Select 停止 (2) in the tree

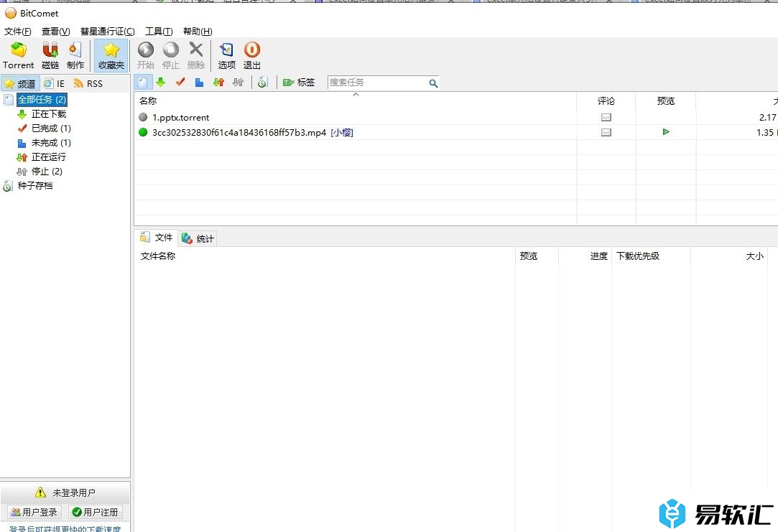coord(47,172)
